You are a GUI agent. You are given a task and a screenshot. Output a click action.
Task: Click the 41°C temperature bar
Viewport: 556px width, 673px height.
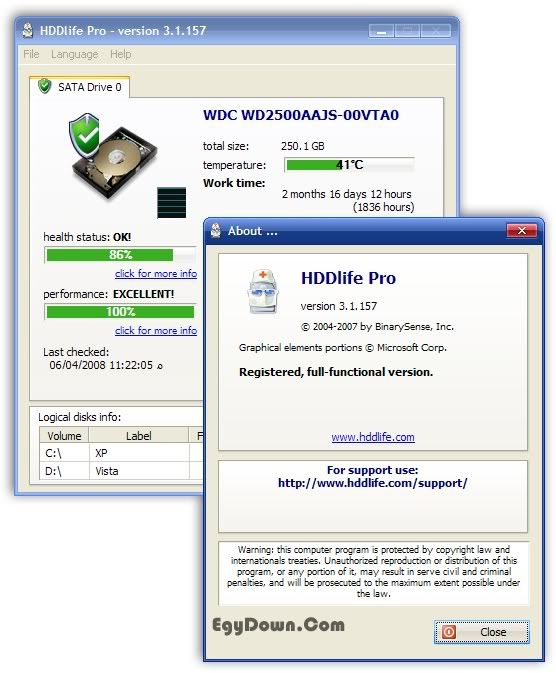coord(349,165)
